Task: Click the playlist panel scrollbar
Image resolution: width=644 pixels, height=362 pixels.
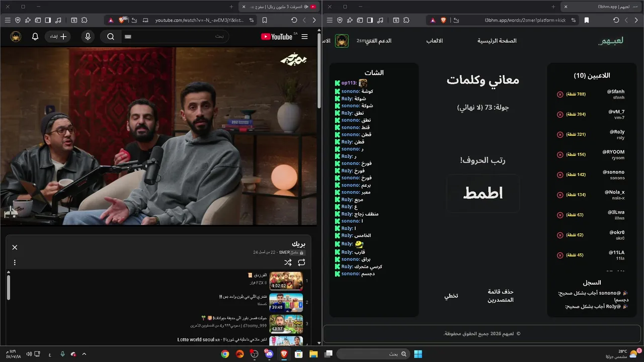Action: pyautogui.click(x=8, y=287)
